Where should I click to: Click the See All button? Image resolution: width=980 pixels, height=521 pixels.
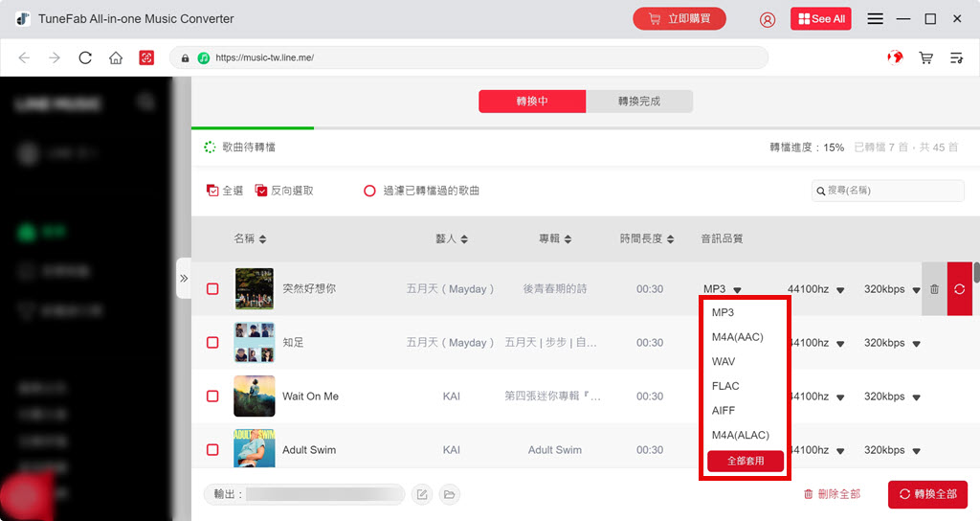coord(820,19)
